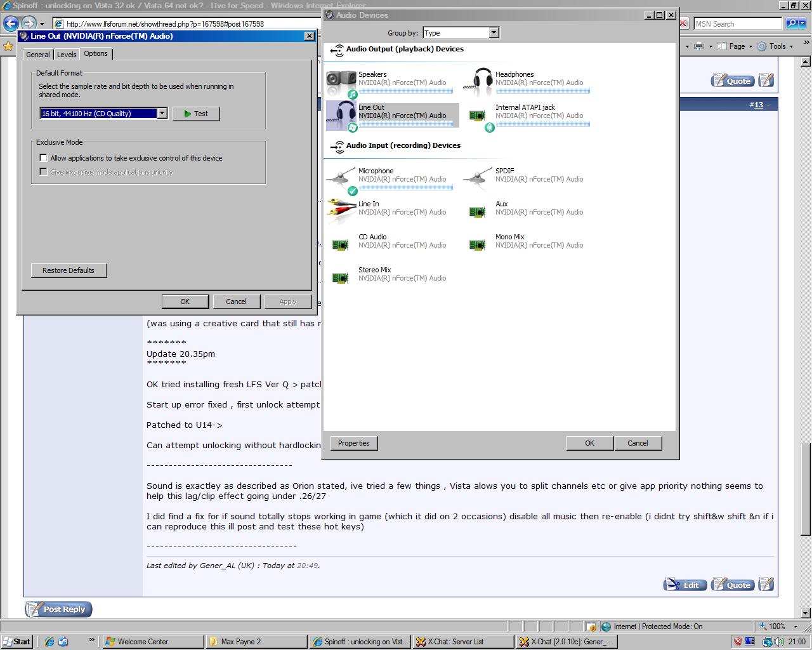Click the page scrollbar down arrow

806,613
